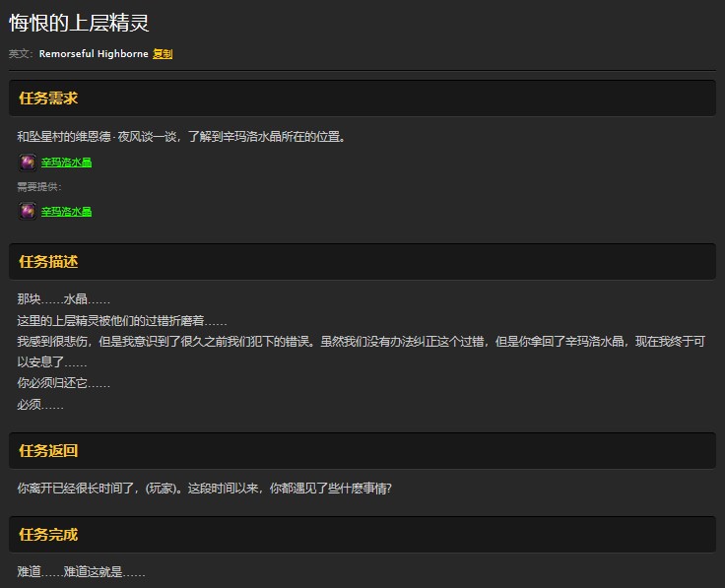The height and width of the screenshot is (588, 725).
Task: Expand the 任务返回 section header
Action: tap(362, 451)
